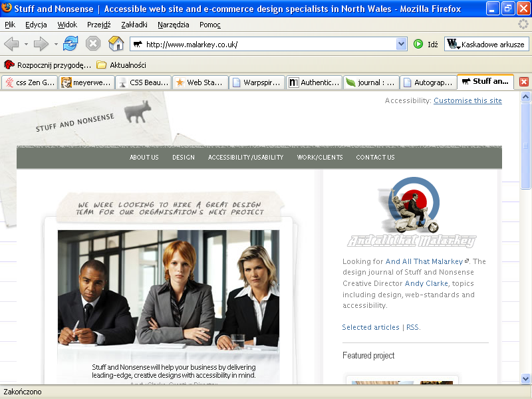Screen dimensions: 532x399
Task: Click the featured project thumbnail image
Action: click(x=402, y=382)
